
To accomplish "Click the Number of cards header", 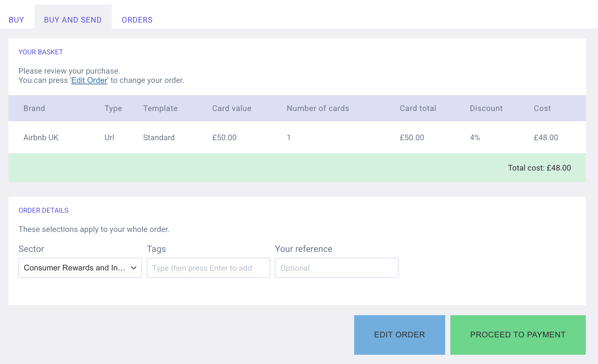I will coord(318,108).
